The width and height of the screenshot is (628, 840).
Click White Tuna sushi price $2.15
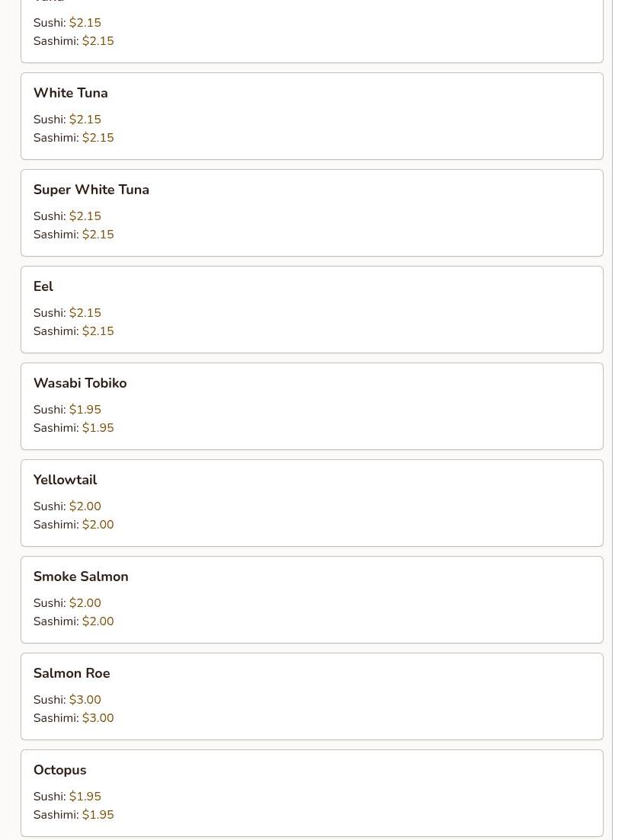pos(85,120)
